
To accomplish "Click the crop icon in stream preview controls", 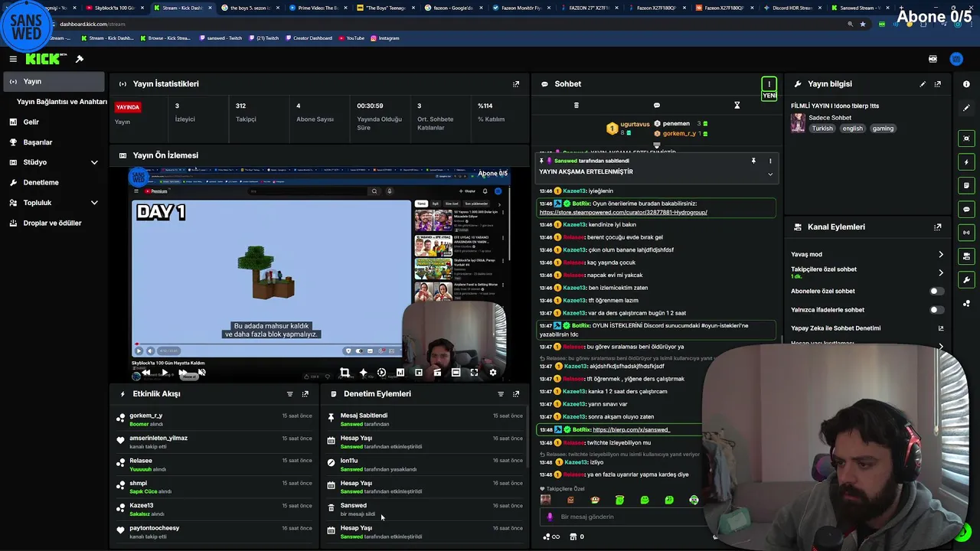I will point(345,373).
